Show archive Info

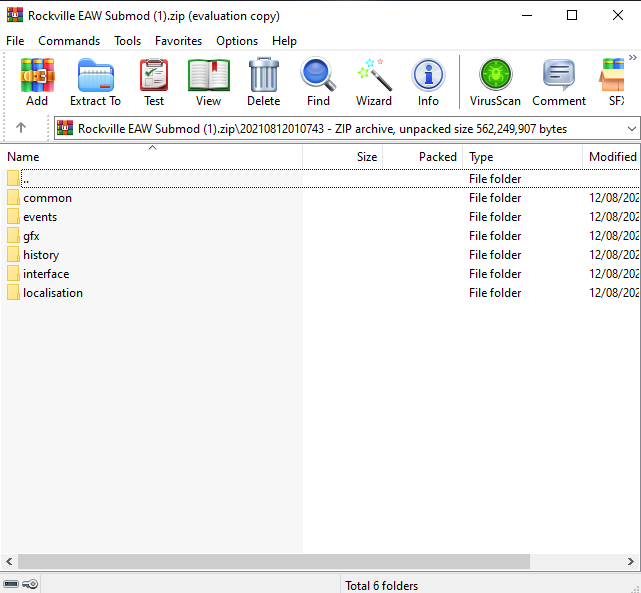click(x=428, y=82)
